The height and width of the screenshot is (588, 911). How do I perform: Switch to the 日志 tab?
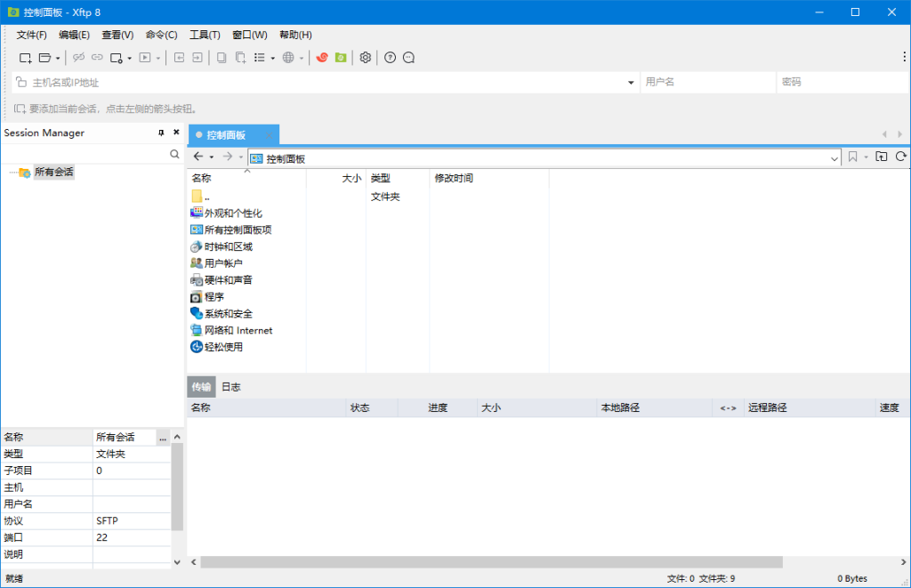pyautogui.click(x=230, y=387)
